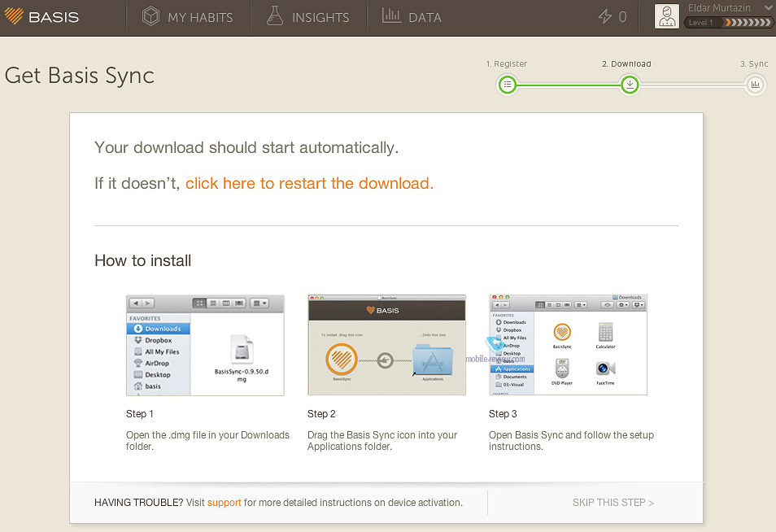The height and width of the screenshot is (532, 776).
Task: Click "Your download should start automatically." text
Action: coord(246,148)
